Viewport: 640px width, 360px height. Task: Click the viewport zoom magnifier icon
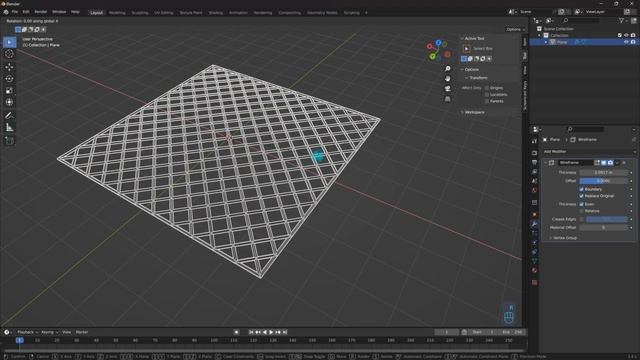pos(448,69)
